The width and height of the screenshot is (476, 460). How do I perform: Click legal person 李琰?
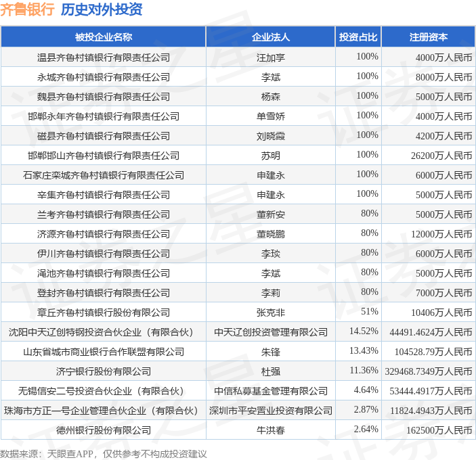tap(270, 254)
